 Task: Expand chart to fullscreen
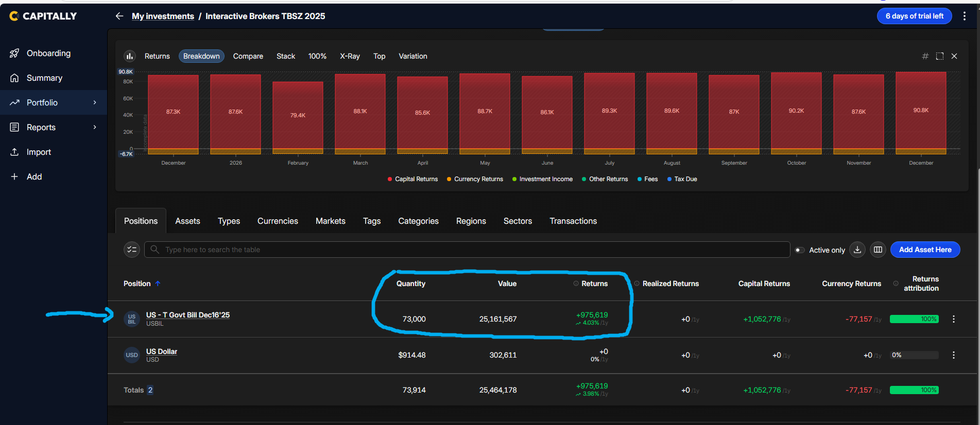(x=939, y=56)
